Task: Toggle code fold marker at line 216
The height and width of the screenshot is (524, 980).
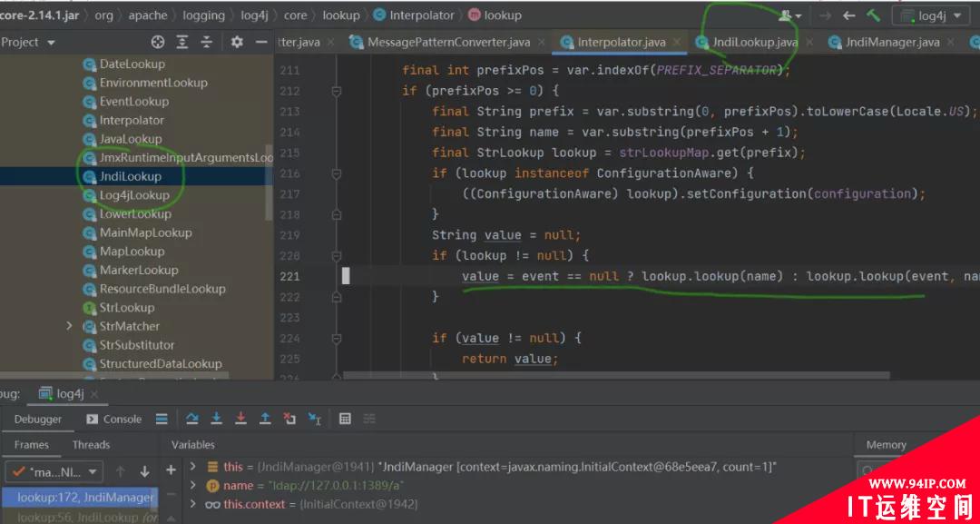Action: point(337,173)
